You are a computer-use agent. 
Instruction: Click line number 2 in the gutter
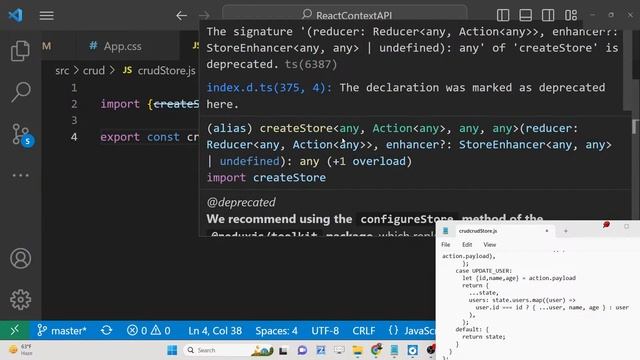(x=74, y=104)
